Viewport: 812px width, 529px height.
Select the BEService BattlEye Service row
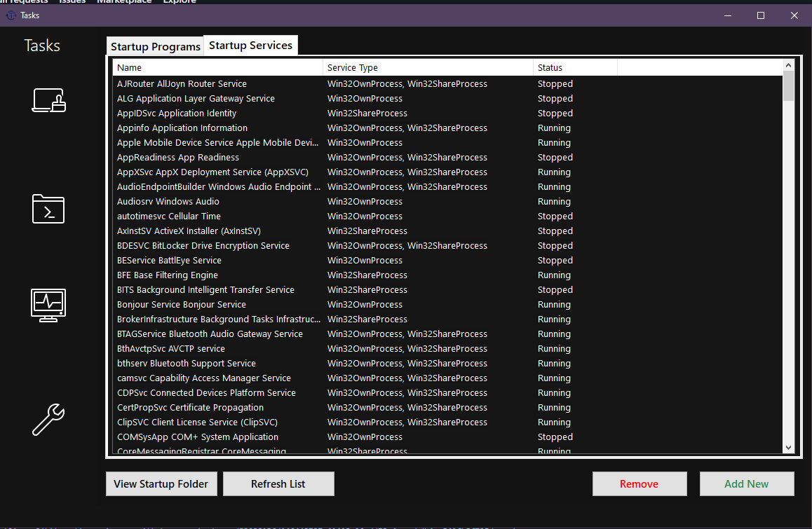tap(447, 261)
